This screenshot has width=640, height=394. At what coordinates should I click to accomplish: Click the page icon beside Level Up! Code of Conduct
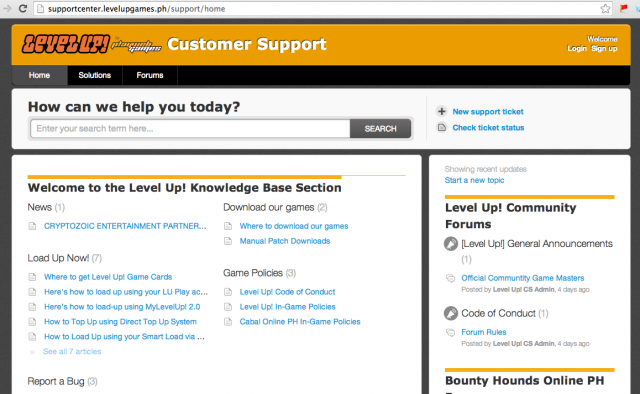point(228,292)
